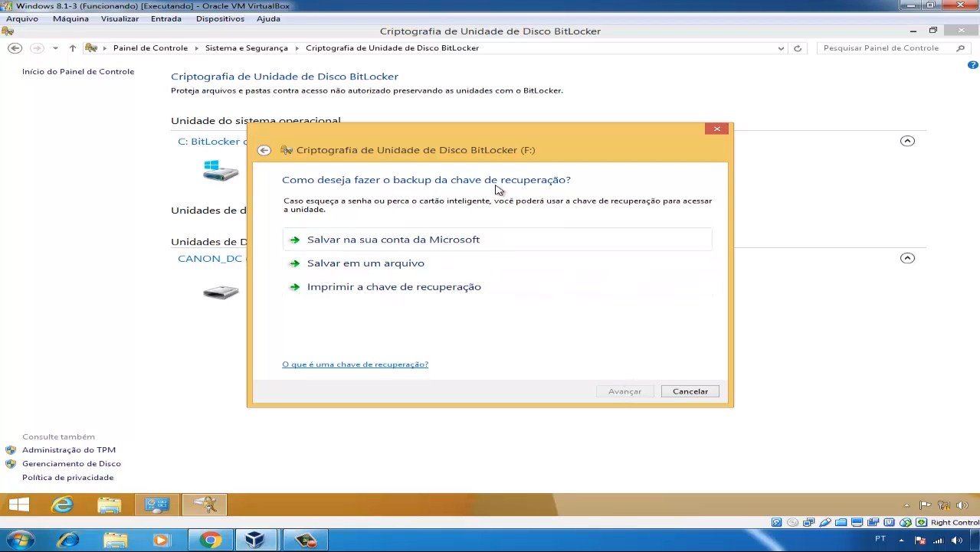Collapse the C: drive BitLocker section chevron

[907, 141]
